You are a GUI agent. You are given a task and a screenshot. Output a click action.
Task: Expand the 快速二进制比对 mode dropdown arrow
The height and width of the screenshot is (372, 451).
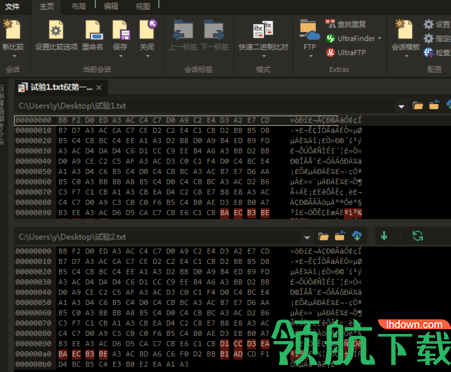pos(263,56)
